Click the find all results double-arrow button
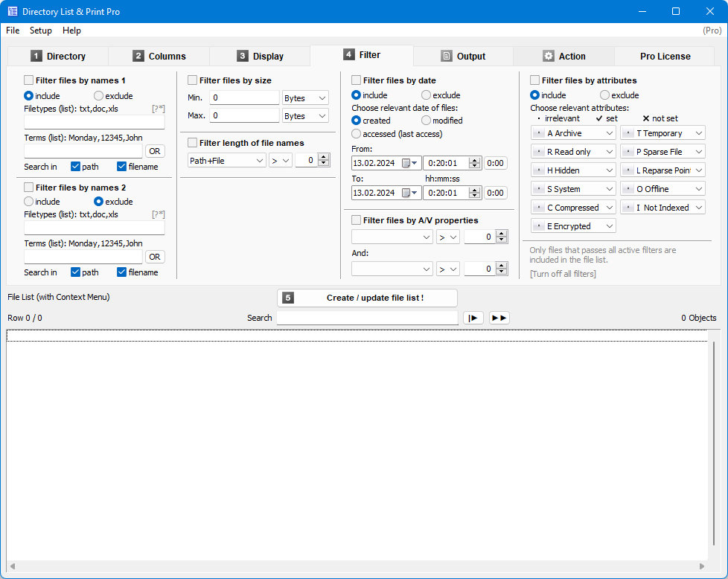 499,318
